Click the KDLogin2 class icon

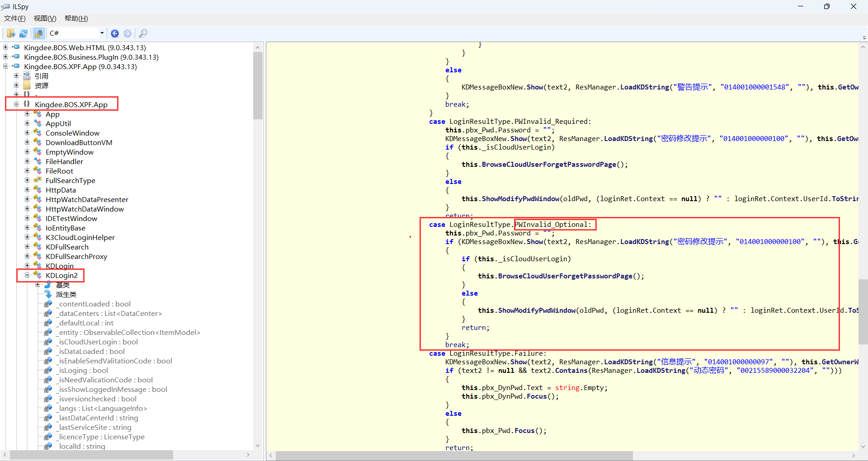point(38,275)
